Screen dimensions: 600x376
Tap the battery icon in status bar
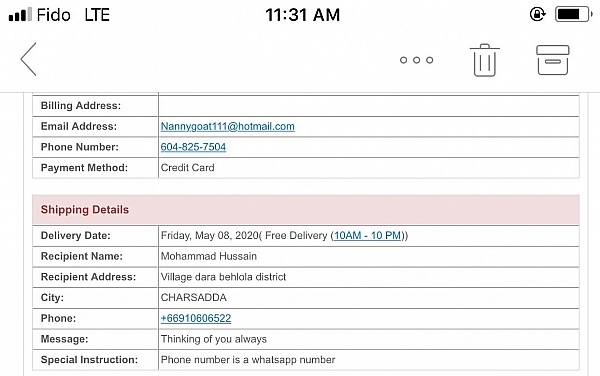point(573,15)
